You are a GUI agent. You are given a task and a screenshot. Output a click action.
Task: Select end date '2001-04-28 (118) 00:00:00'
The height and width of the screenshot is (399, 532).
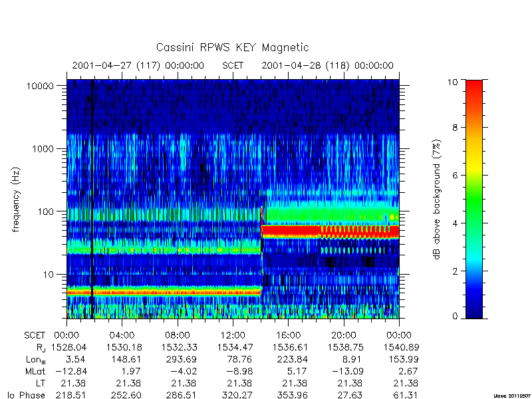point(327,65)
